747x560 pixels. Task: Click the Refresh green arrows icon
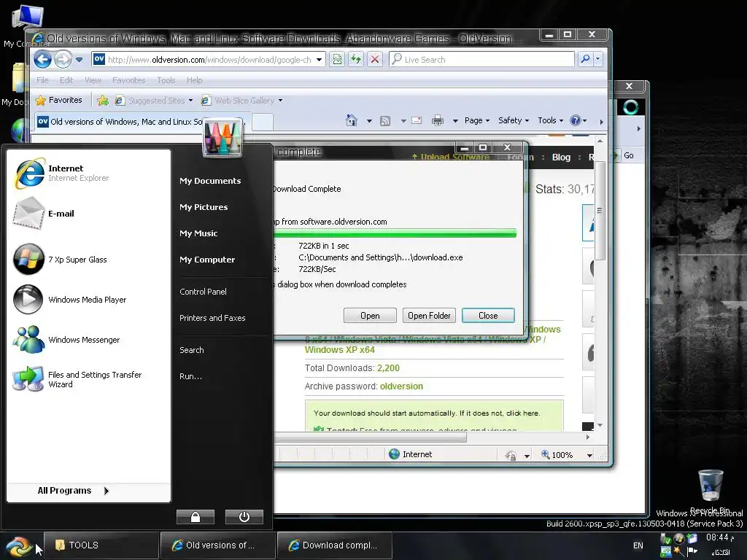click(356, 60)
